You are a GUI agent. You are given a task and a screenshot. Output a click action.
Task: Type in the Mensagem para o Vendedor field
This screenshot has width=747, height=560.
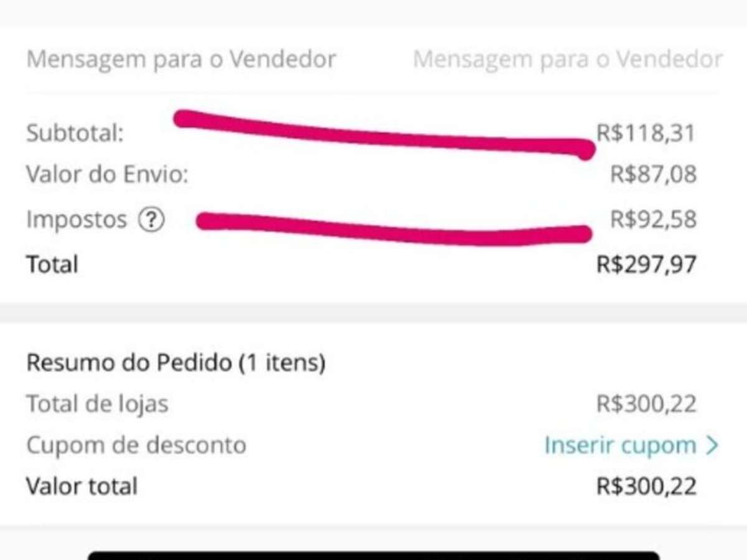tap(567, 60)
